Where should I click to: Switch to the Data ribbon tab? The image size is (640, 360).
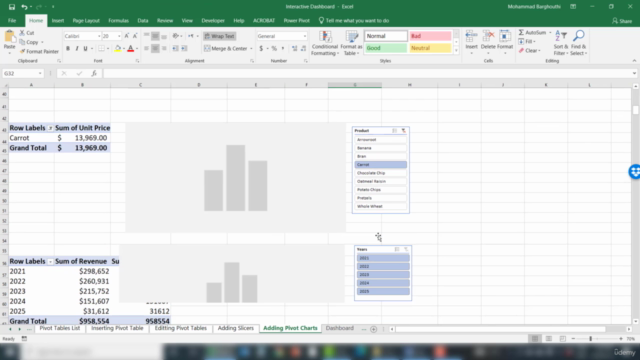[143, 20]
